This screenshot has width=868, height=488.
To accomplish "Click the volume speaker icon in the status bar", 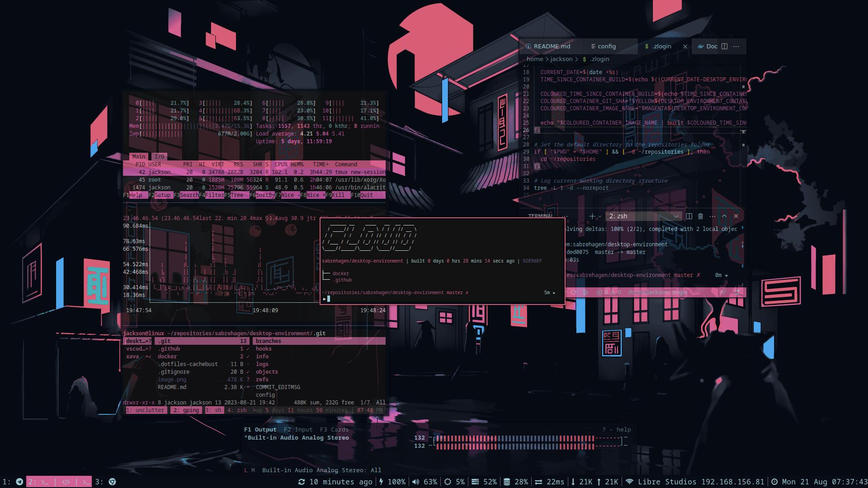I will click(x=415, y=482).
